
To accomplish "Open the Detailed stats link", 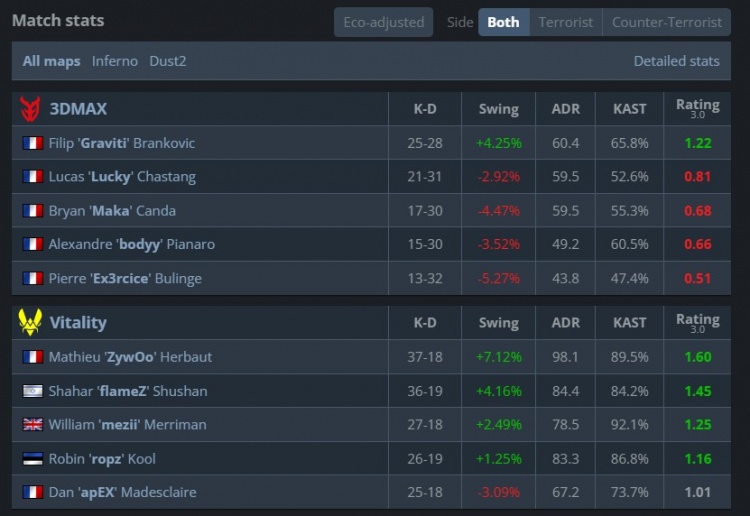I will click(x=676, y=61).
